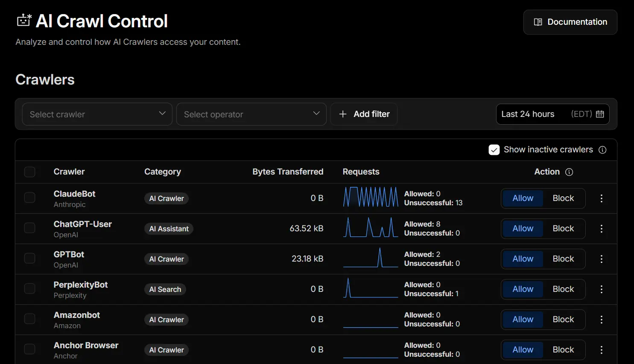
Task: Sort by Category column header
Action: pyautogui.click(x=163, y=172)
